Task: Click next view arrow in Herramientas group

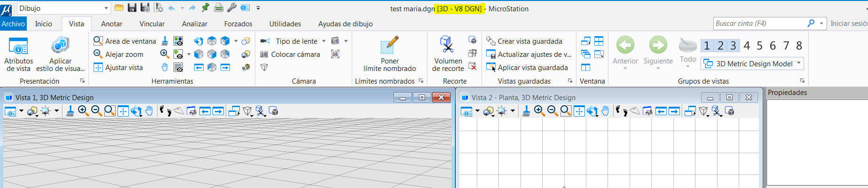Action: [x=225, y=67]
